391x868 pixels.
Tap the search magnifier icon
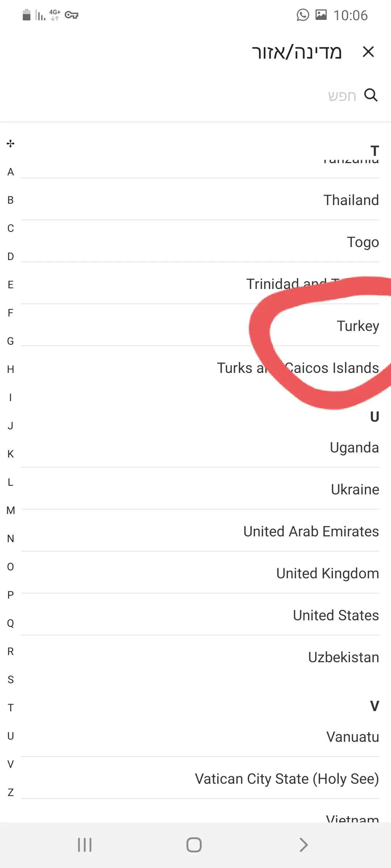(371, 95)
